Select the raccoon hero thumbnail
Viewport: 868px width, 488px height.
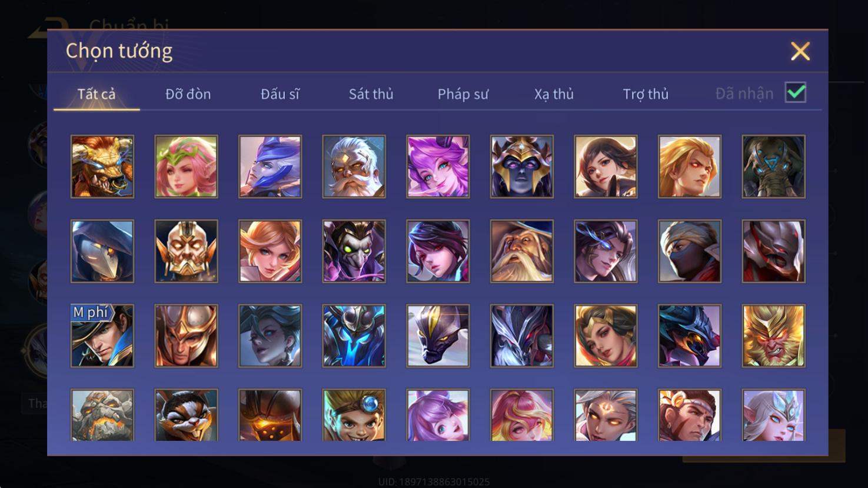point(186,415)
